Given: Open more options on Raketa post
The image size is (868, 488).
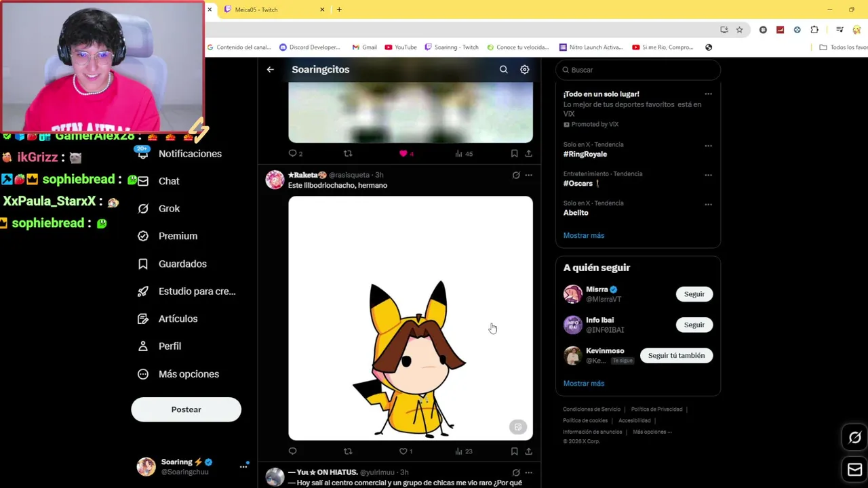Looking at the screenshot, I should [x=528, y=175].
